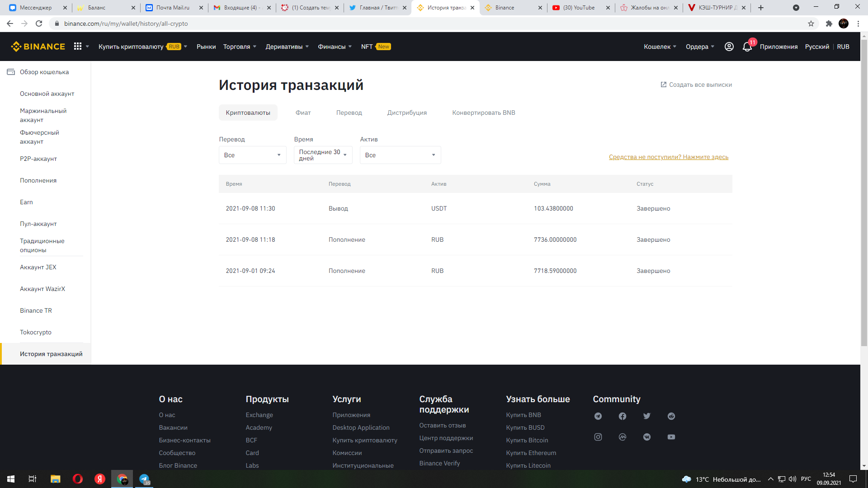
Task: Expand the Торговля menu
Action: [240, 47]
